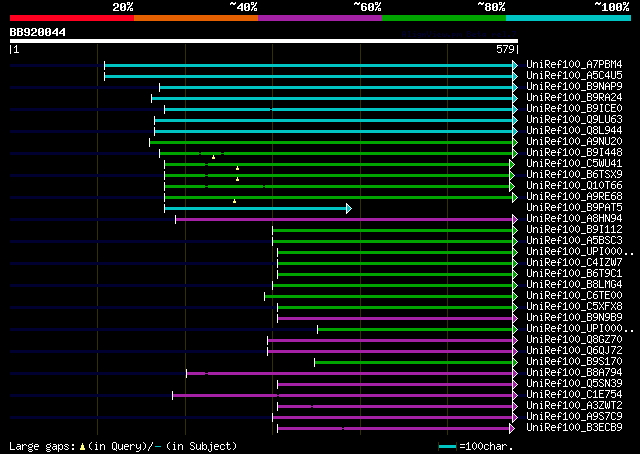Viewport: 640px width, 454px height.
Task: Select the UniRef100_Q8L944 text
Action: point(574,131)
